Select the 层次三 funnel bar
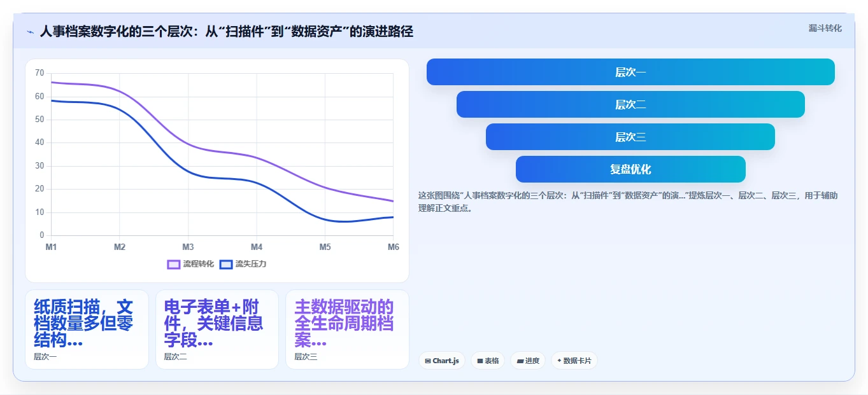Viewport: 868px width, 395px height. 630,137
